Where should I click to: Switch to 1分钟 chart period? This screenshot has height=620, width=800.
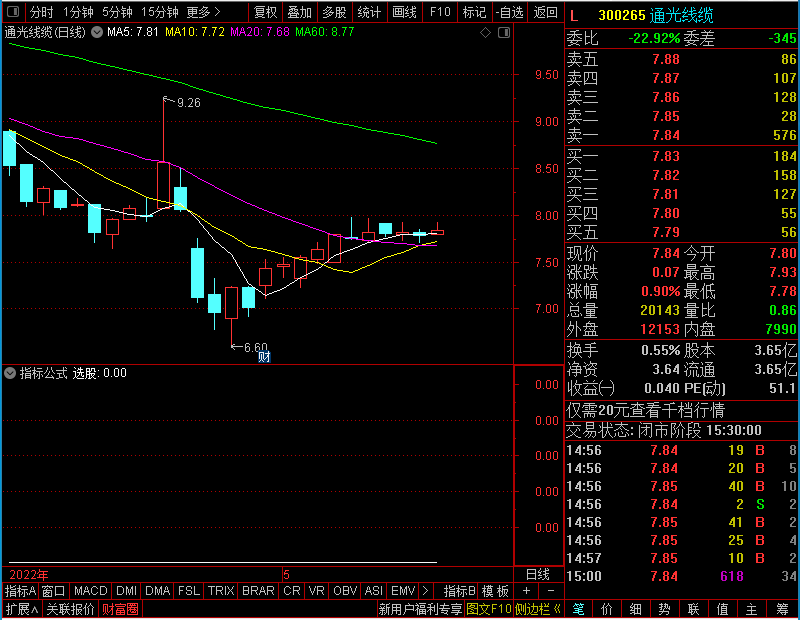[x=78, y=12]
